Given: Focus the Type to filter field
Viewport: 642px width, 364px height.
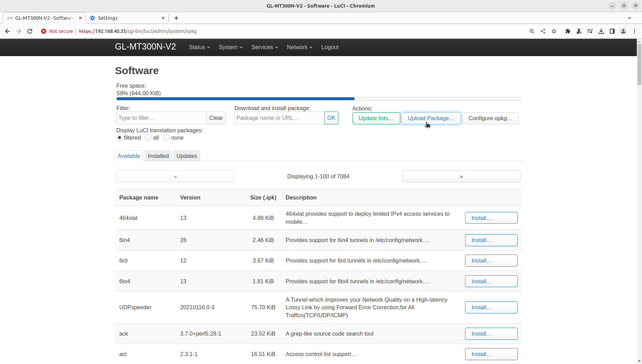Looking at the screenshot, I should point(161,118).
